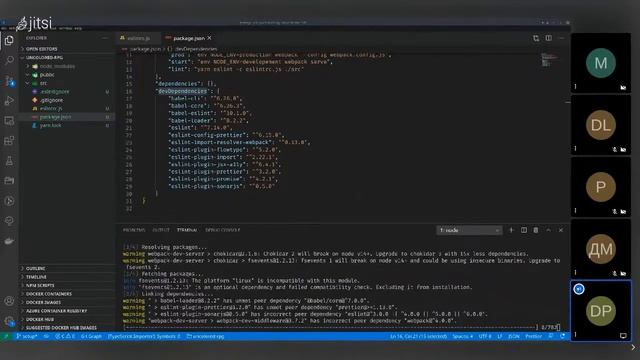Screen dimensions: 640x360
Task: Open the terminal selector '1: node' dropdown
Action: [469, 231]
